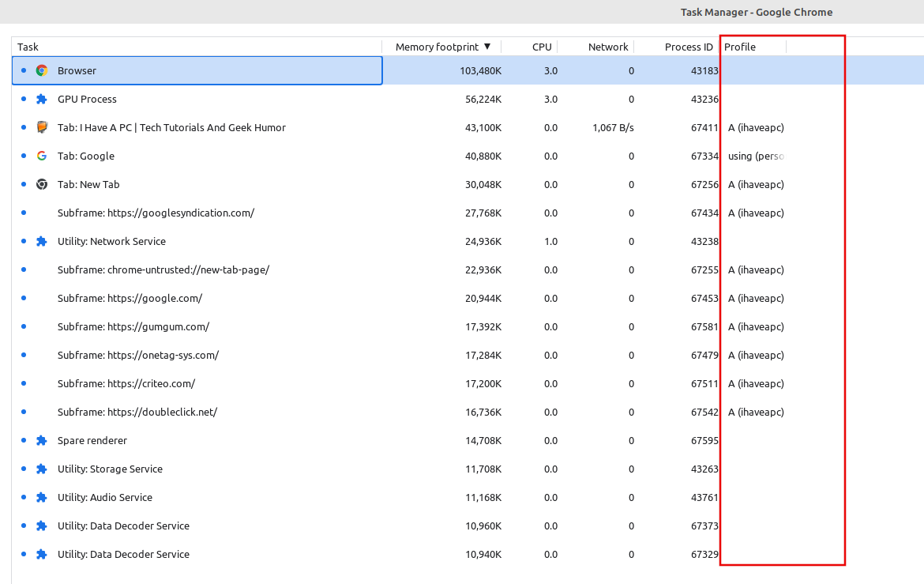The width and height of the screenshot is (924, 584).
Task: Click the '1,067 B/s' network value
Action: tap(614, 127)
